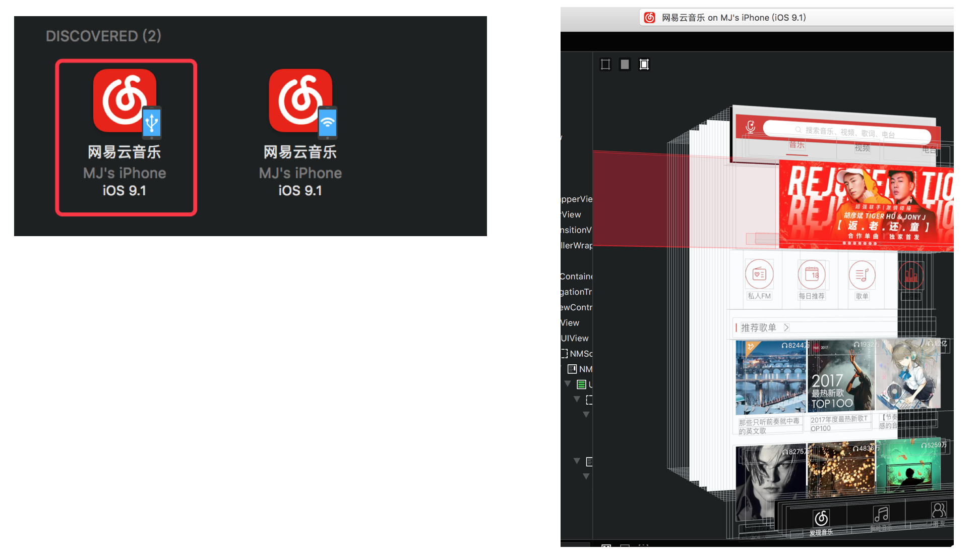This screenshot has height=556, width=980.
Task: Select the USB-connected 网易云音乐 app tile
Action: pos(126,137)
